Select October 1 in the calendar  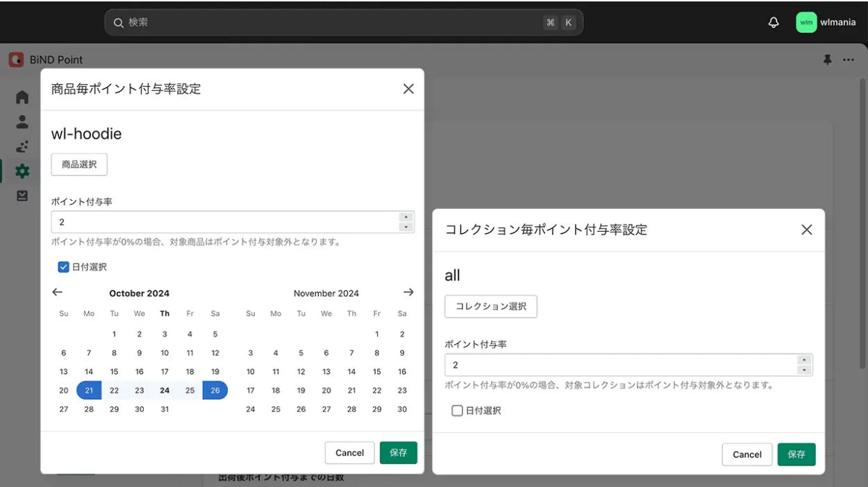(114, 334)
